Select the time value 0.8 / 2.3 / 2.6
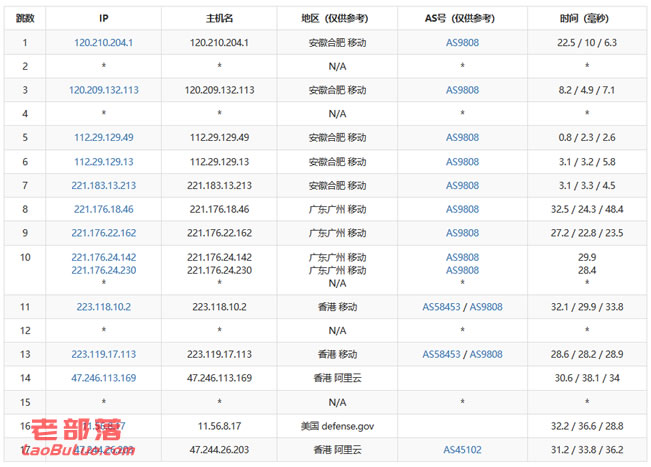651x467 pixels. click(x=587, y=137)
